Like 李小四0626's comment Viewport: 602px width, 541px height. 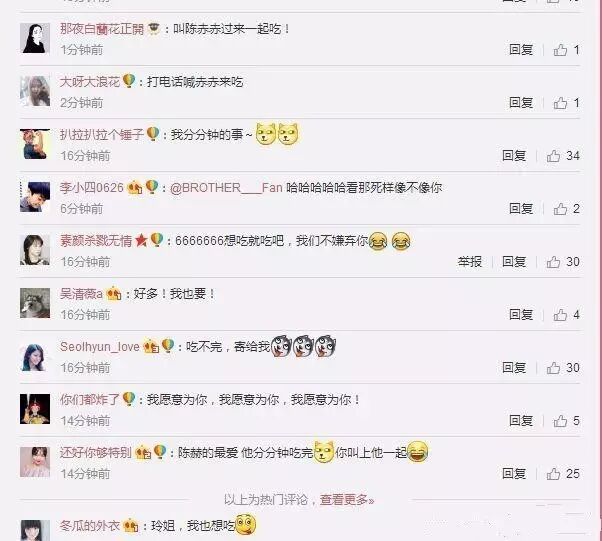[560, 209]
